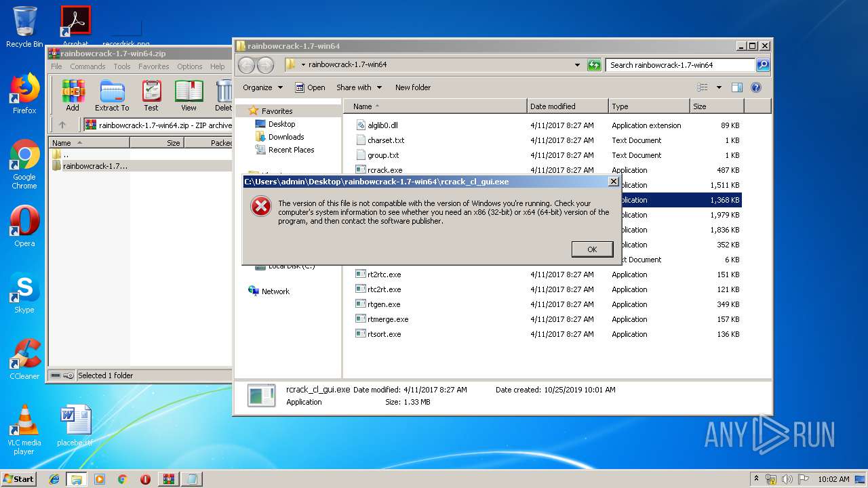Viewport: 868px width, 488px height.
Task: Sort files by Type column
Action: [649, 106]
